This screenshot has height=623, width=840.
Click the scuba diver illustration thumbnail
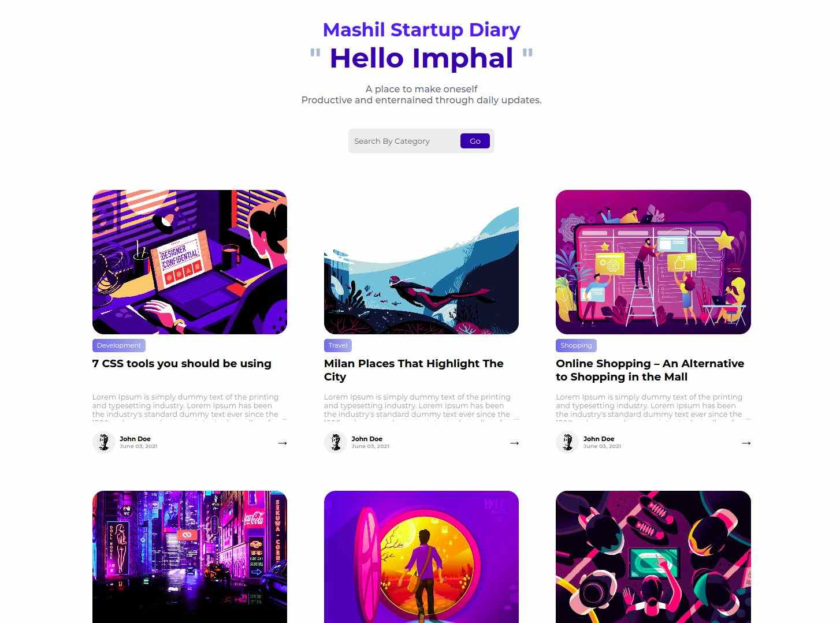[421, 262]
